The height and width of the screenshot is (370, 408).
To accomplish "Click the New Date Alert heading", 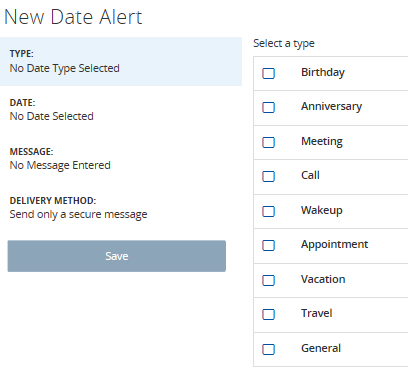I will tap(73, 17).
